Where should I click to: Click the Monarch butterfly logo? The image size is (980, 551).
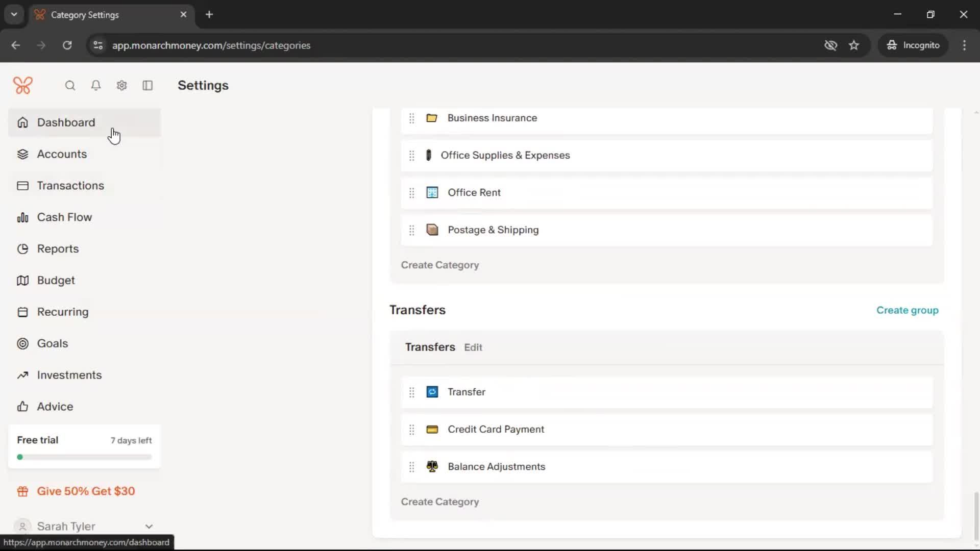(x=23, y=86)
